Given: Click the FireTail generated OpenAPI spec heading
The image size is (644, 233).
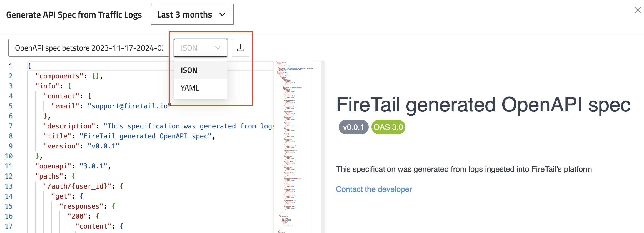Looking at the screenshot, I should [483, 105].
